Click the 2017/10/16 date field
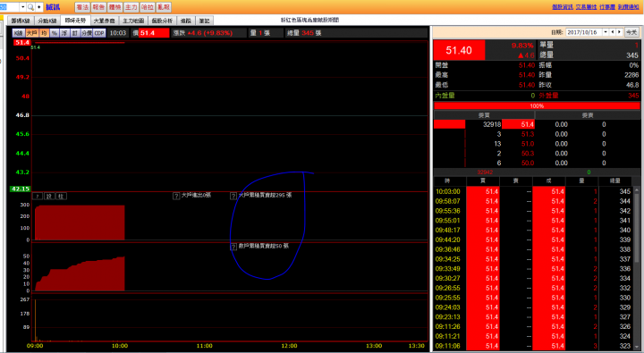The image size is (644, 353). coord(584,32)
